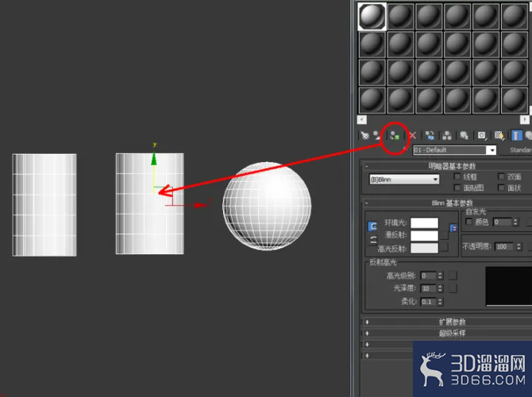Enable the 面状 faceted checkbox

[501, 187]
